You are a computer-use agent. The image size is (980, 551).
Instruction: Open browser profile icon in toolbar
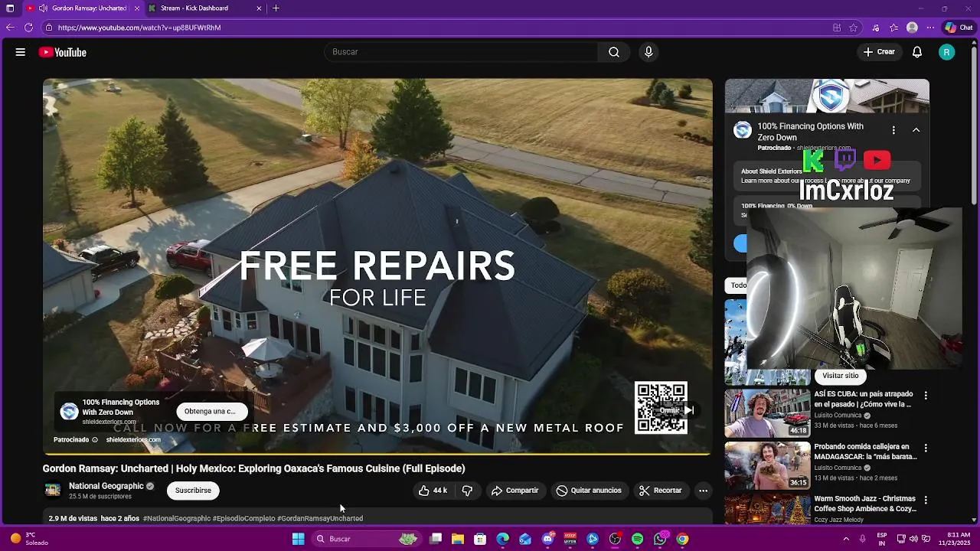pos(912,28)
